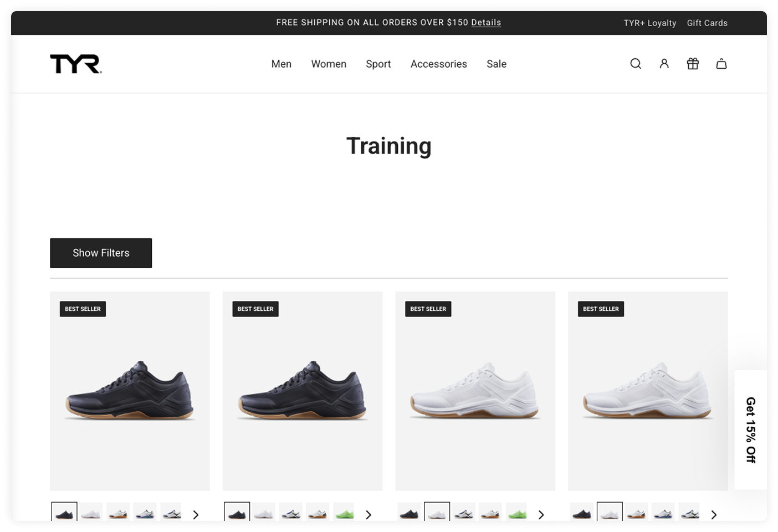Click Best Seller badge on third product
This screenshot has height=532, width=778.
point(428,309)
